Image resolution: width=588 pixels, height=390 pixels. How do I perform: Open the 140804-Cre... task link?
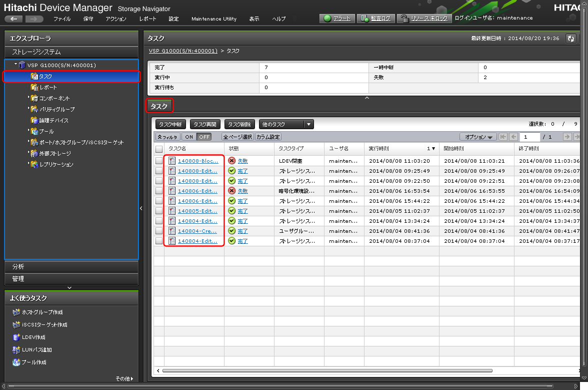click(x=197, y=231)
